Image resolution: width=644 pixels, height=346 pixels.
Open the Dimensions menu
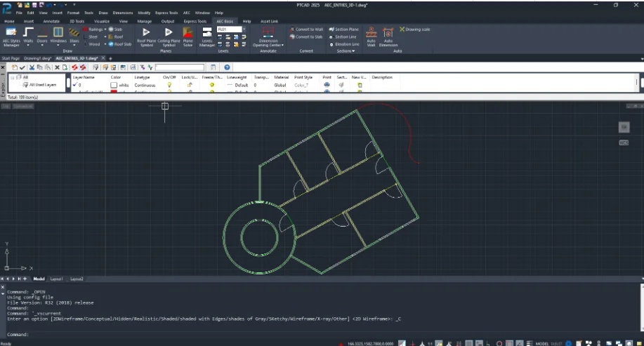click(x=123, y=13)
